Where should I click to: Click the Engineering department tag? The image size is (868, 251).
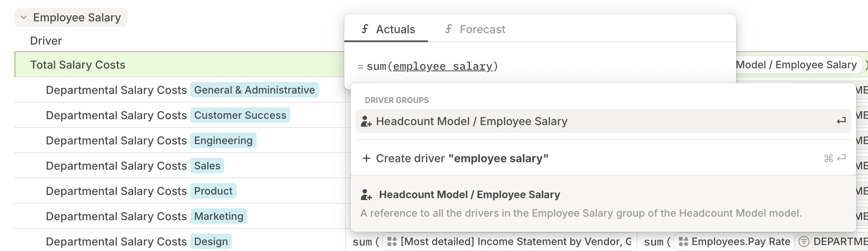tap(223, 140)
